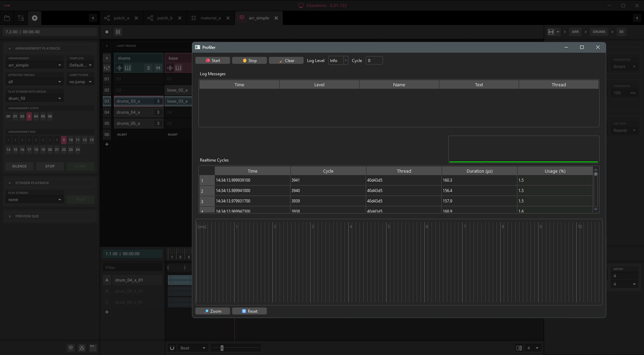Open the Template Default dropdown
The height and width of the screenshot is (355, 644).
tap(80, 65)
